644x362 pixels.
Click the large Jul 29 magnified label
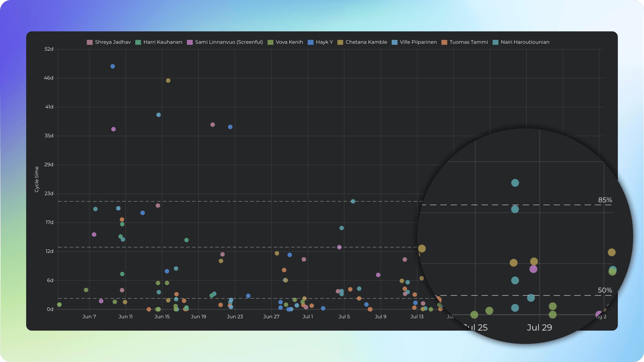(539, 328)
